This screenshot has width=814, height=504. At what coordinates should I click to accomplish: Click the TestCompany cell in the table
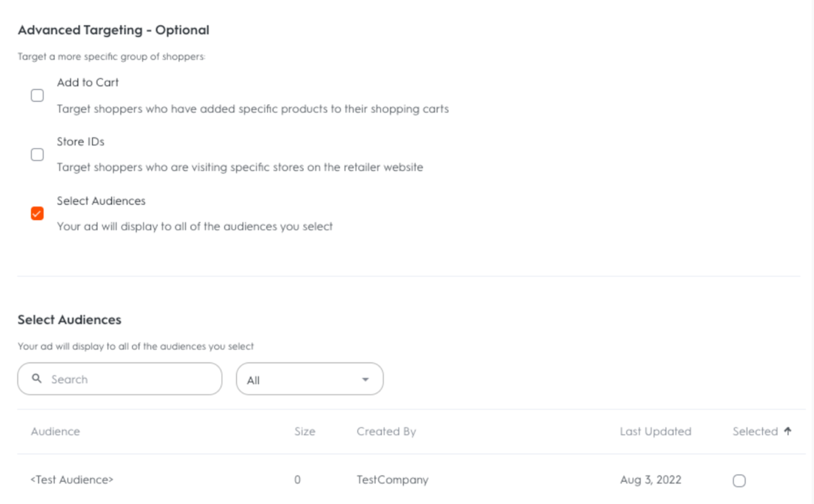click(392, 480)
